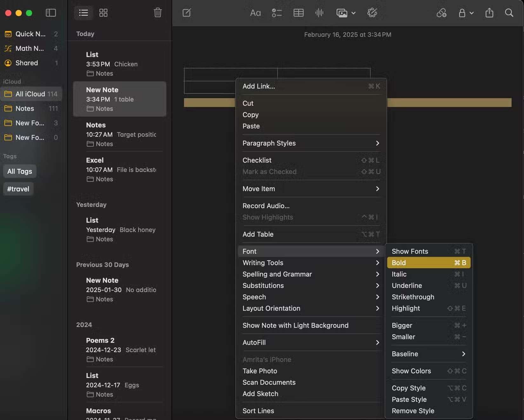Open the text format Aa menu
The width and height of the screenshot is (524, 420).
click(255, 13)
